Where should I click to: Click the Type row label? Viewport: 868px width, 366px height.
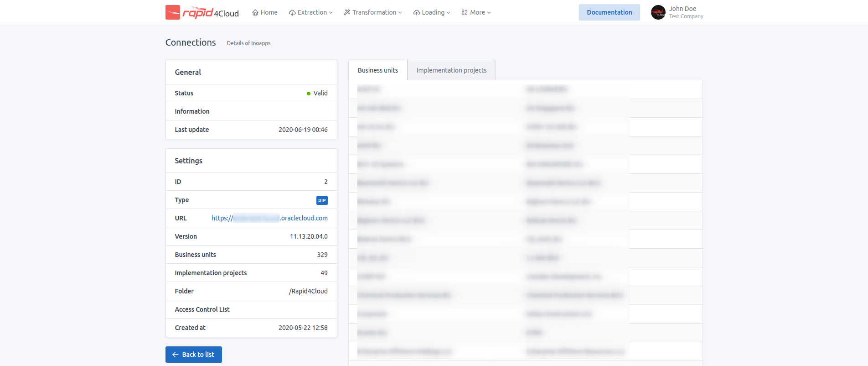tap(182, 200)
